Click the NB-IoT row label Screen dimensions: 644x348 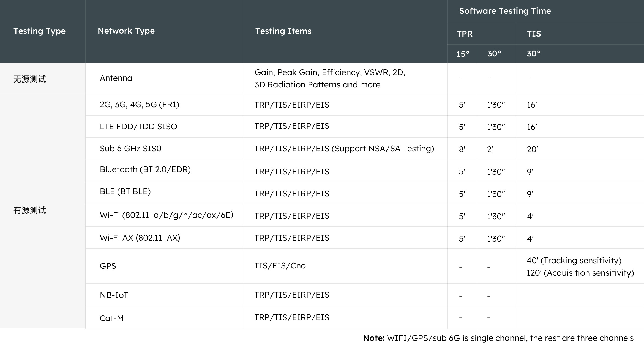(114, 295)
